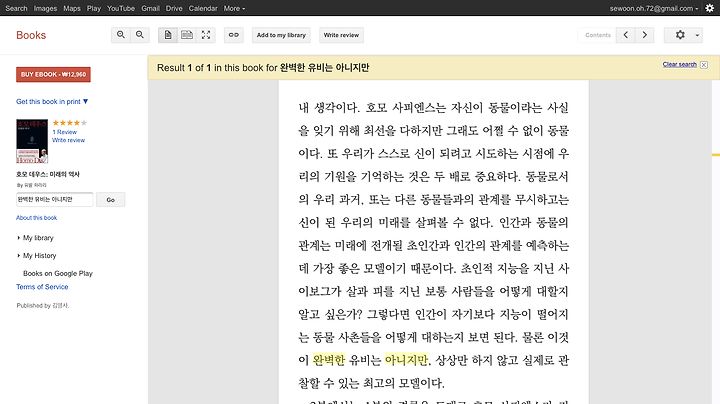Click the Buy Ebook button
720x404 pixels.
pos(53,74)
